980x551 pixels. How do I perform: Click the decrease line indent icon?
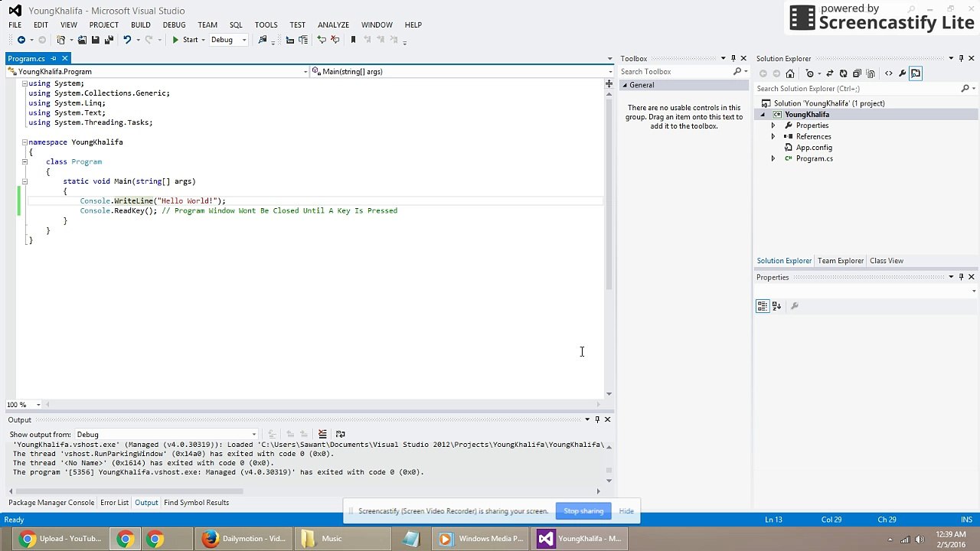(x=289, y=40)
